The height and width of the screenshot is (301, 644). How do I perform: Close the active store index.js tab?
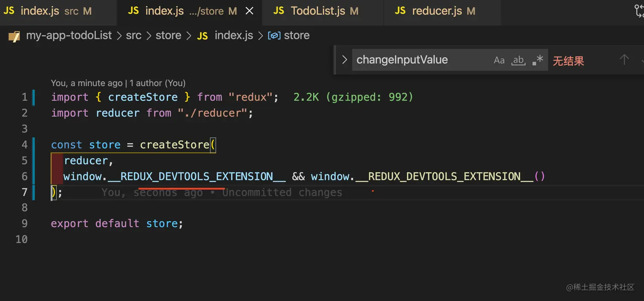[250, 11]
